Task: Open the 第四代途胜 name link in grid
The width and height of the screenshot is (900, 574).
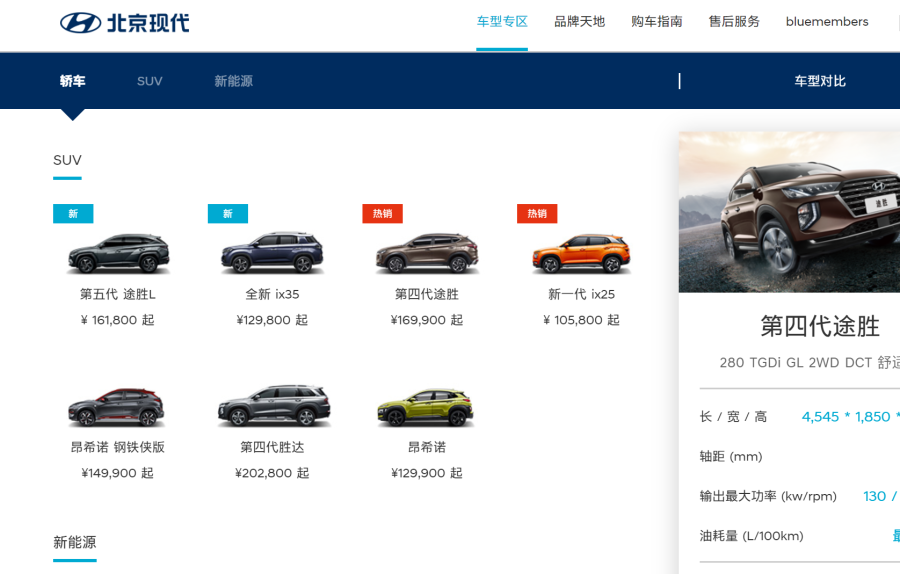Action: 427,294
